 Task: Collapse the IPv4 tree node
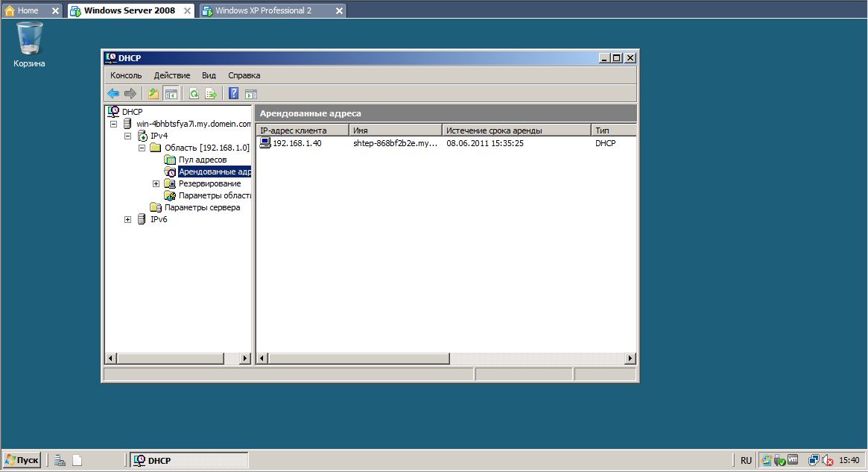[128, 136]
